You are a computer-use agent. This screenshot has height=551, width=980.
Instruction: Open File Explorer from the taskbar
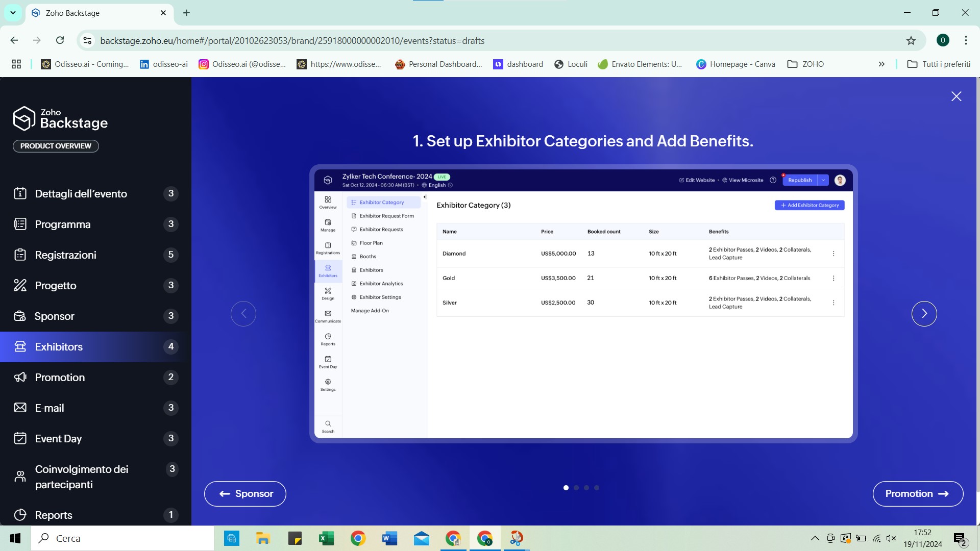263,538
